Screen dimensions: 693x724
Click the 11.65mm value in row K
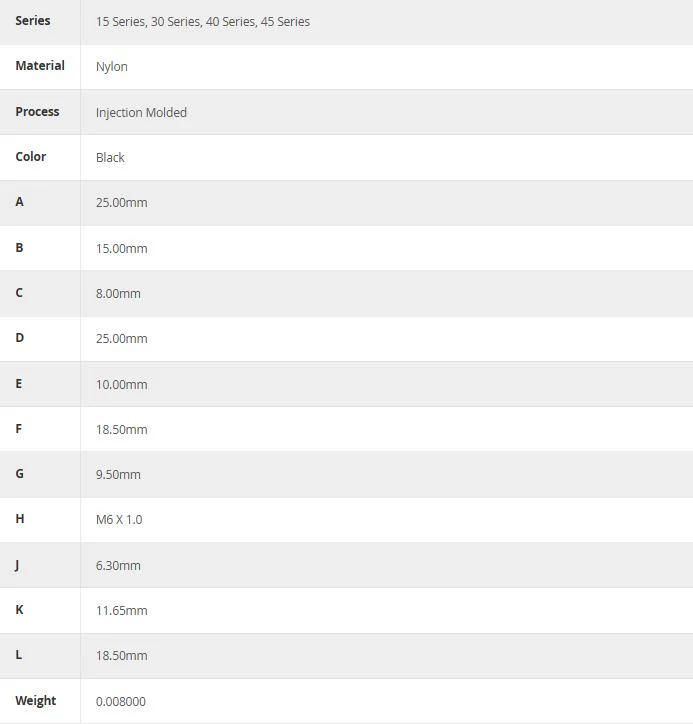(122, 610)
